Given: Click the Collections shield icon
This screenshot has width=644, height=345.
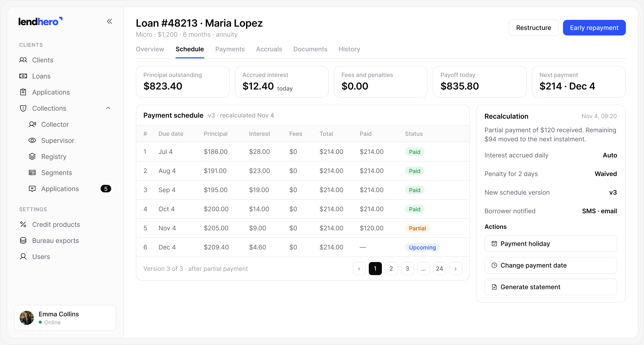Looking at the screenshot, I should coord(23,108).
